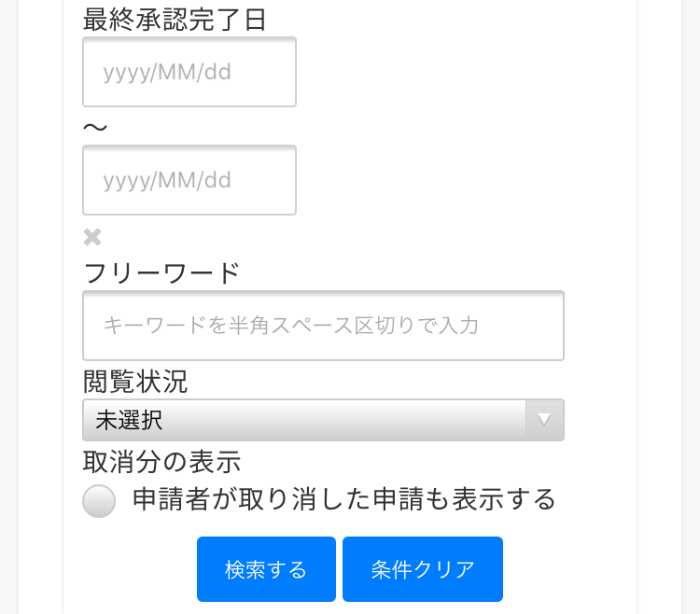
Task: Click the gray X clear-date icon
Action: pos(92,237)
